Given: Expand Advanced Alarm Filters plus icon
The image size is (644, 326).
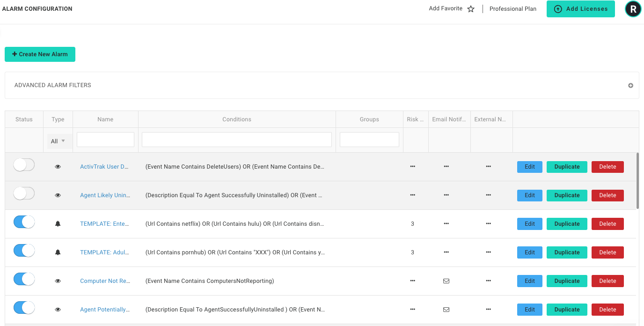Looking at the screenshot, I should click(x=630, y=85).
